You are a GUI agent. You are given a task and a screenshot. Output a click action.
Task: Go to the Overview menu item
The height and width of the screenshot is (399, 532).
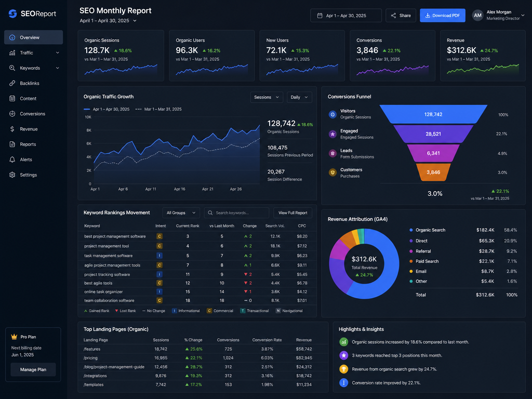[x=34, y=37]
